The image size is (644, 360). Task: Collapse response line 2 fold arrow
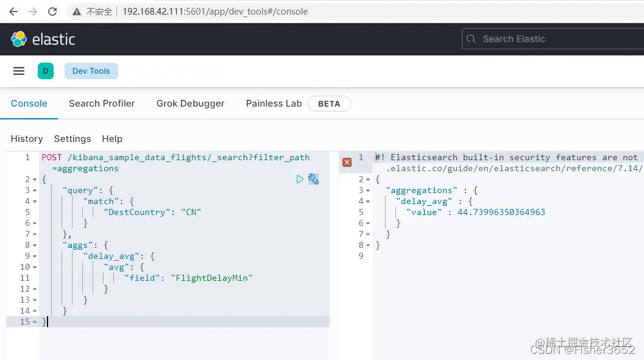coord(368,180)
